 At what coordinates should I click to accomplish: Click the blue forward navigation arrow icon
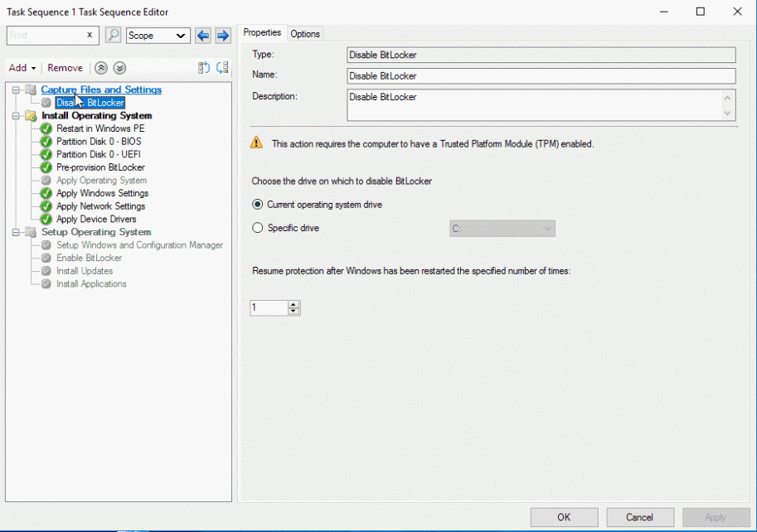(x=221, y=36)
